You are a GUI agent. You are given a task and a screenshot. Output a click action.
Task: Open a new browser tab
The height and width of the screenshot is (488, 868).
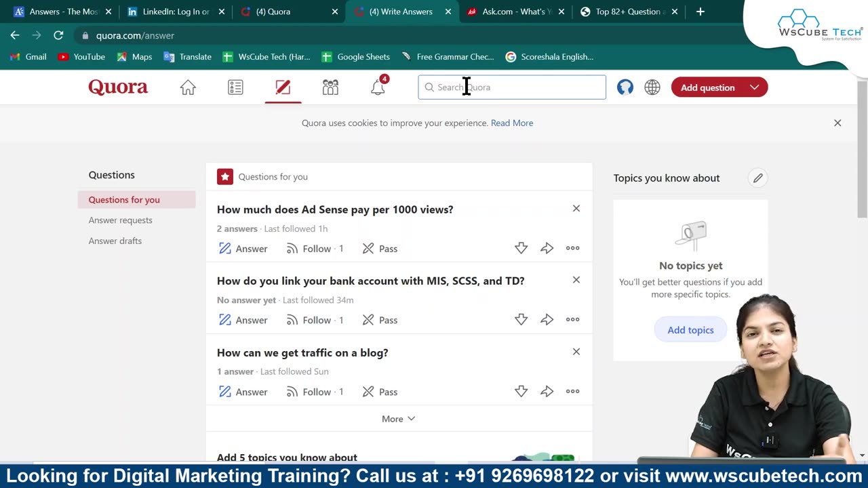coord(701,12)
